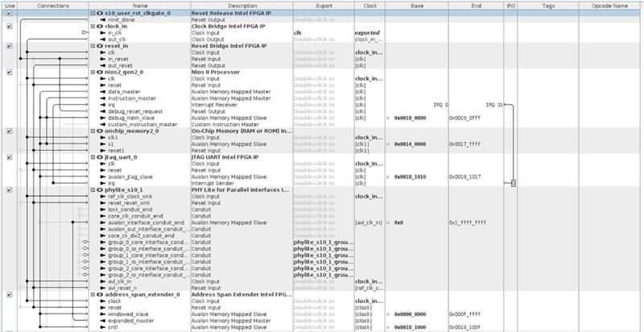Click the Description column header
This screenshot has height=332, width=644.
point(242,6)
